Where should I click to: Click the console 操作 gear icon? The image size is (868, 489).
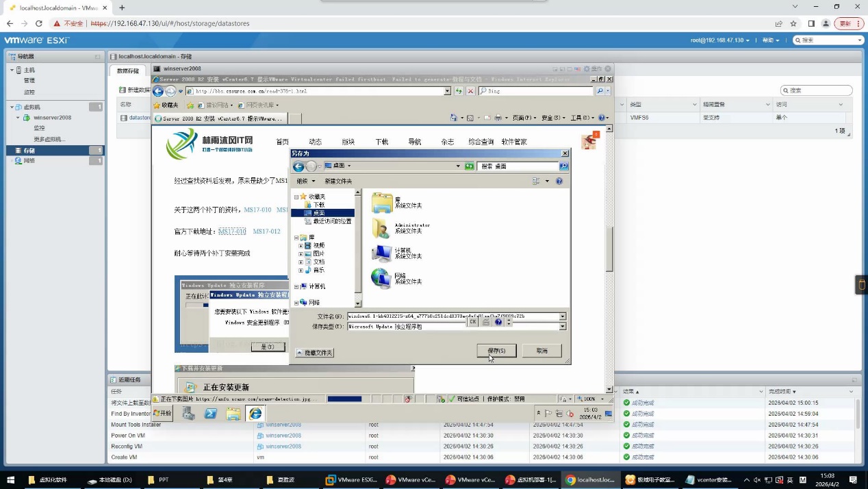(587, 69)
